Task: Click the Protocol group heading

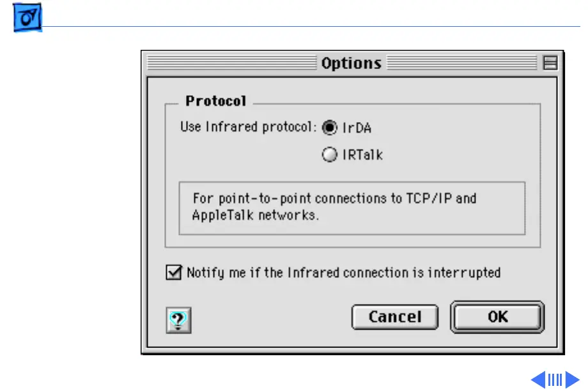Action: [215, 101]
